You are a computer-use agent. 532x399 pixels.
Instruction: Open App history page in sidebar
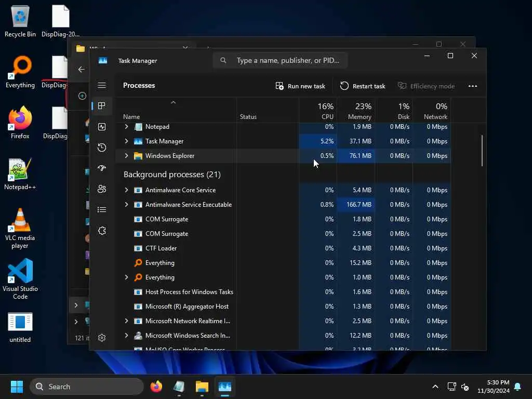(102, 147)
